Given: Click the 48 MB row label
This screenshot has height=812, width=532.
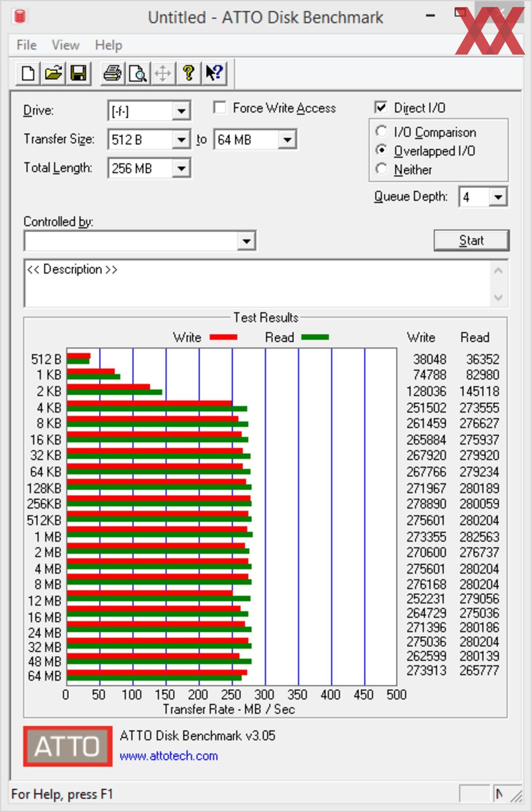Looking at the screenshot, I should click(45, 661).
